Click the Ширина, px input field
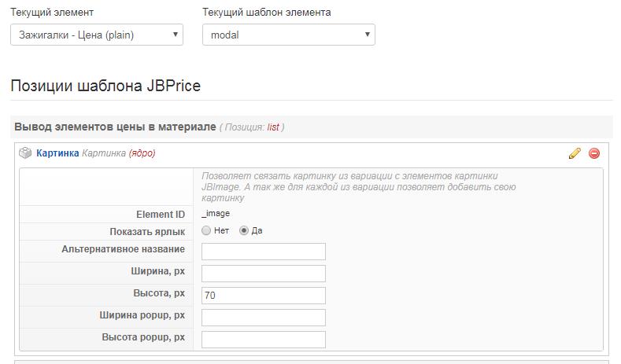This screenshot has width=621, height=364. coord(264,274)
